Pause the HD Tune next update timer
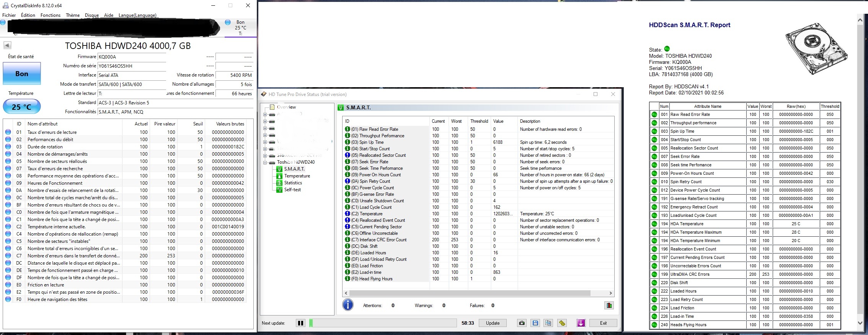This screenshot has height=335, width=868. pos(300,323)
